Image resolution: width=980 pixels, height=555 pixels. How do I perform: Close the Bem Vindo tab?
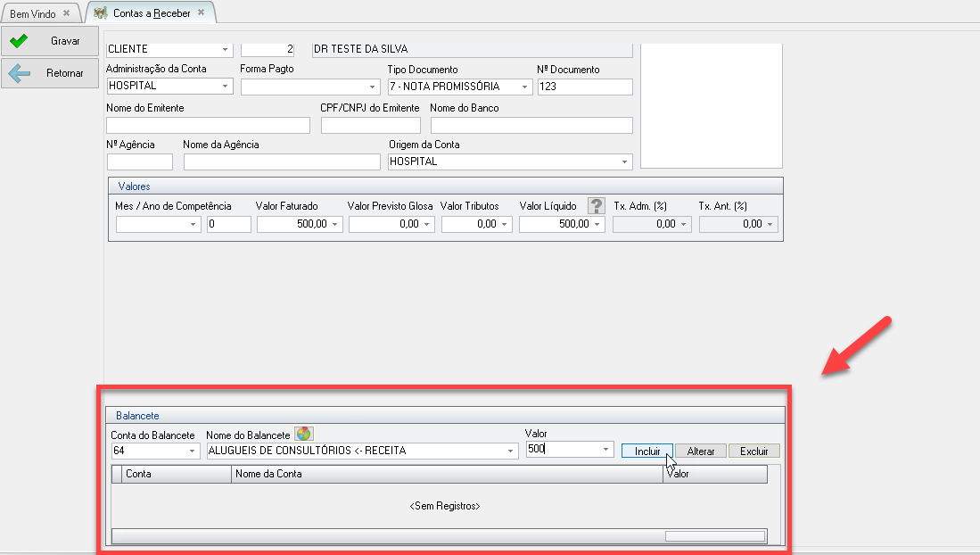[66, 13]
